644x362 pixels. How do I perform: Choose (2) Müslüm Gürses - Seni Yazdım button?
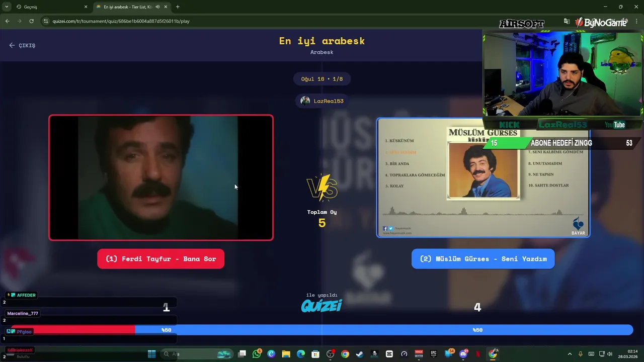(483, 259)
